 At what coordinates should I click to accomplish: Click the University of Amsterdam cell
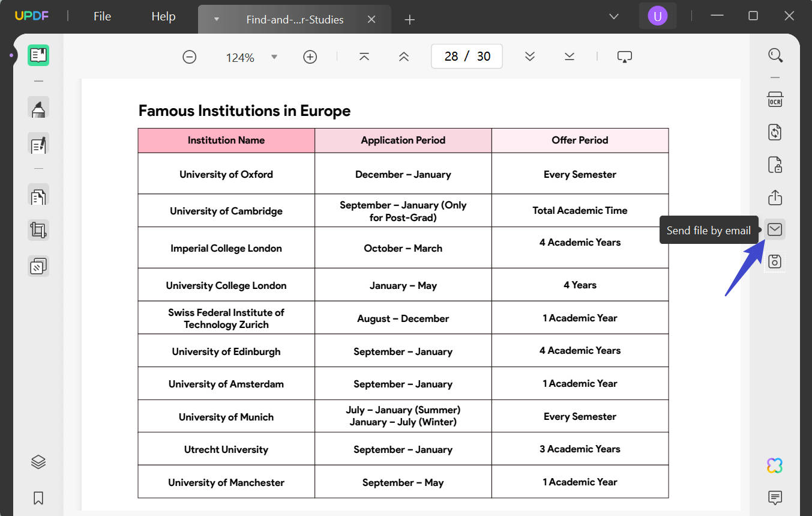click(226, 384)
